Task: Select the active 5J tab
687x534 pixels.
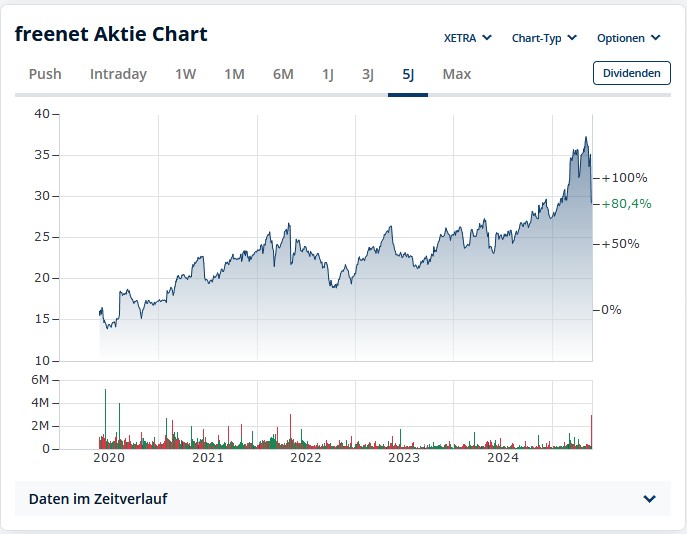Action: point(408,74)
